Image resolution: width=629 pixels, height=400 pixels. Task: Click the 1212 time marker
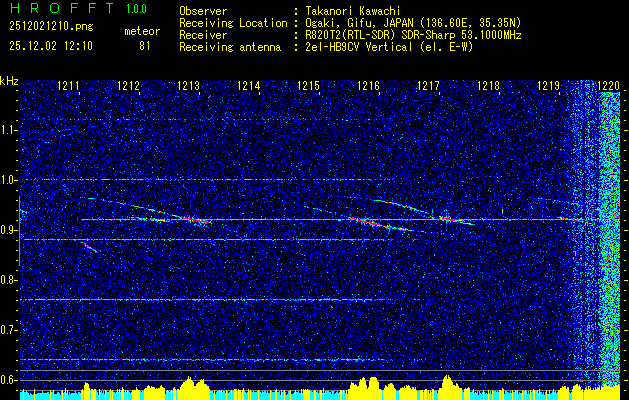(x=129, y=85)
